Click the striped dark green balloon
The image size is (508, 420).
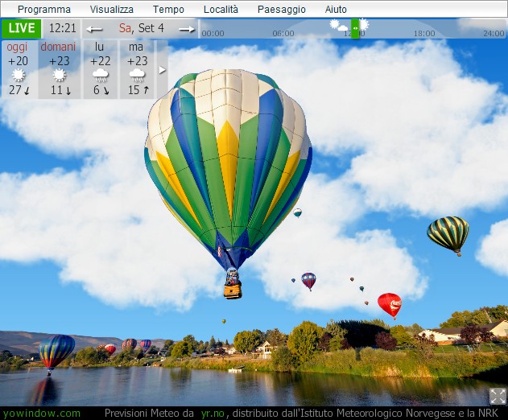click(448, 234)
